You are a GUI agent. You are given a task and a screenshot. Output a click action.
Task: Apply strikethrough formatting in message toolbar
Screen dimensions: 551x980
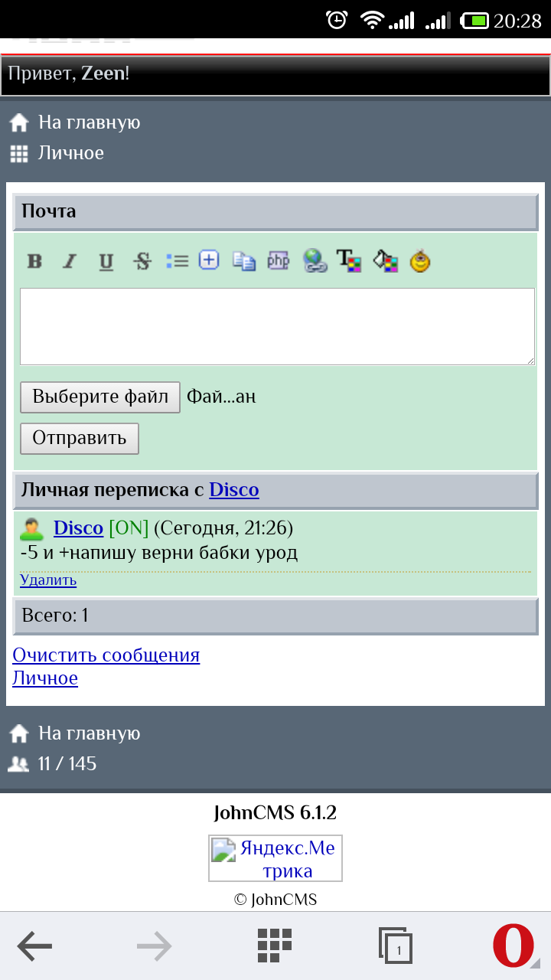(x=142, y=262)
